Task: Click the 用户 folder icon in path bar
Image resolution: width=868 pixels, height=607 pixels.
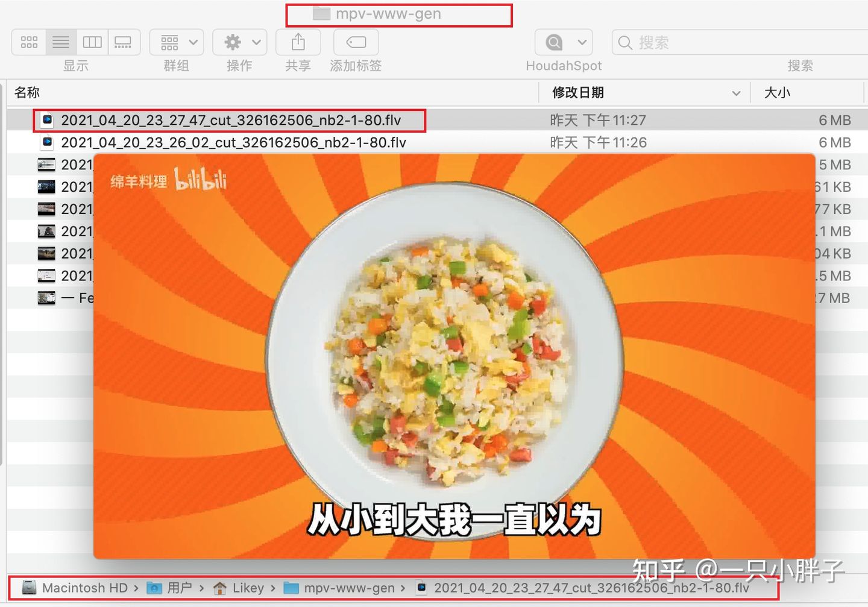Action: pyautogui.click(x=155, y=588)
